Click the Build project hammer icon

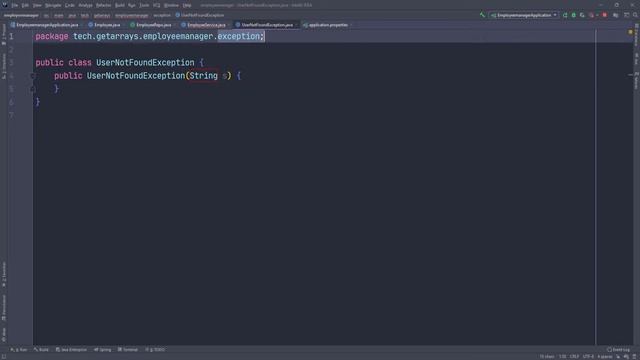pos(482,15)
